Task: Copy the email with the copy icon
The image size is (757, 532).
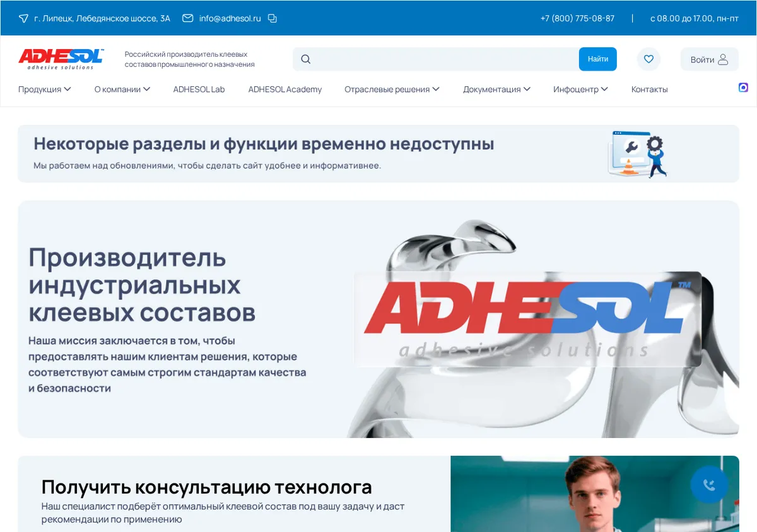Action: 273,18
